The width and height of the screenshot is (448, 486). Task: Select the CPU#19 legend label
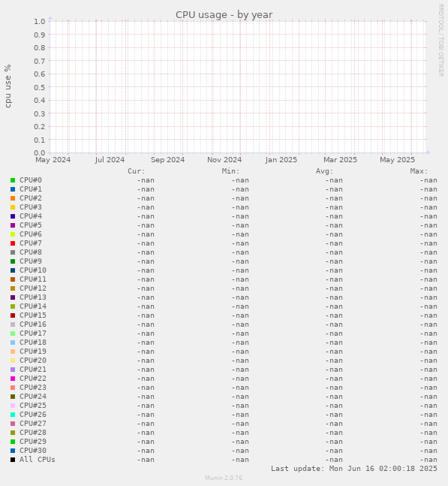point(33,352)
